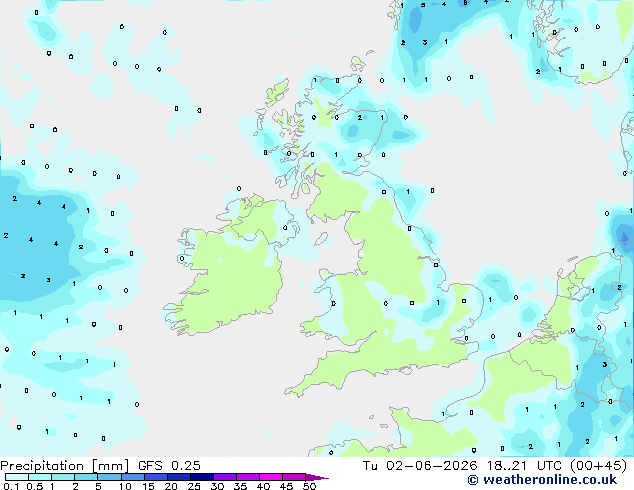The height and width of the screenshot is (490, 634).
Task: Click the 30–35 mm violet legend swatch
Action: click(225, 477)
